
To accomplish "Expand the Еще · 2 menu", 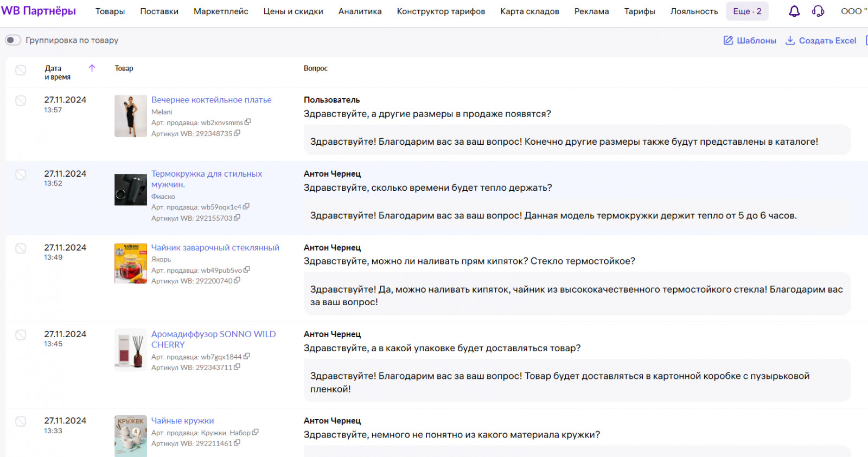I will 747,11.
